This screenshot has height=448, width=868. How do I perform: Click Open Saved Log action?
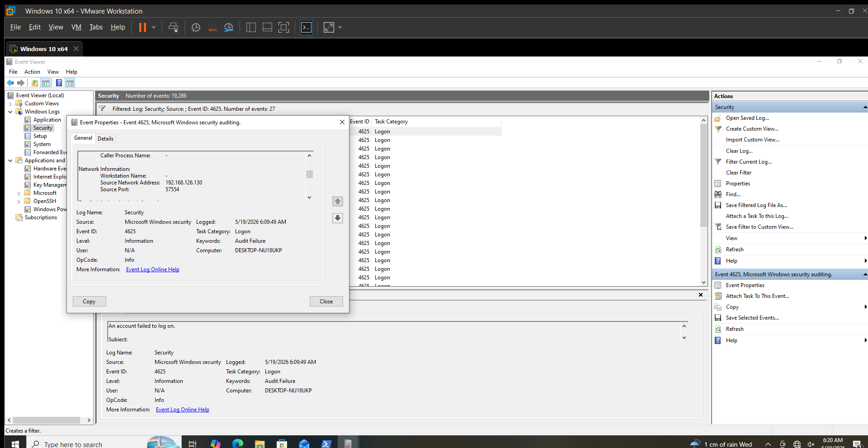747,118
